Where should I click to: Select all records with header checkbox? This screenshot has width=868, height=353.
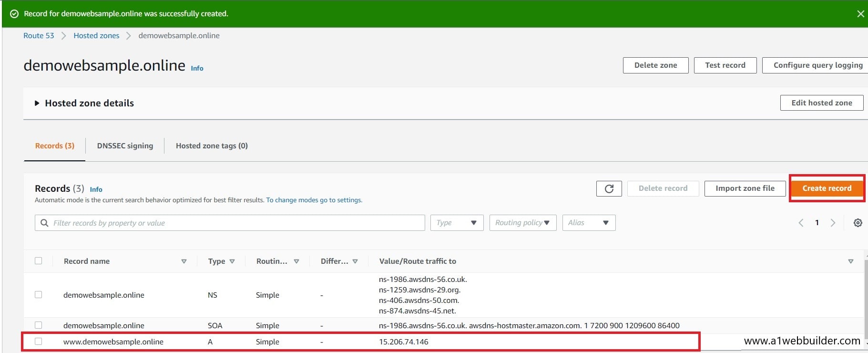[39, 261]
